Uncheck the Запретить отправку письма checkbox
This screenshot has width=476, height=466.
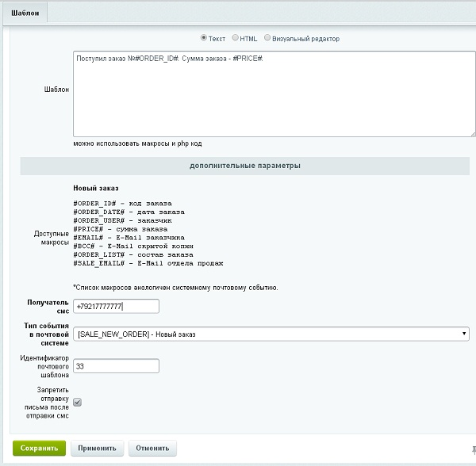click(x=77, y=402)
